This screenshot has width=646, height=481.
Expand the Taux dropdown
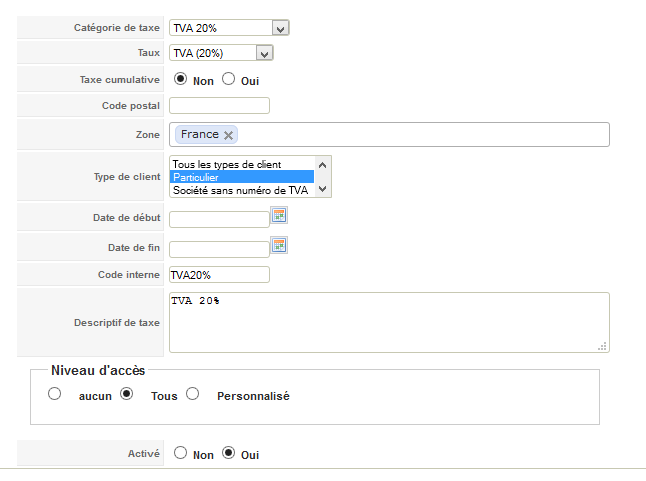click(x=264, y=54)
